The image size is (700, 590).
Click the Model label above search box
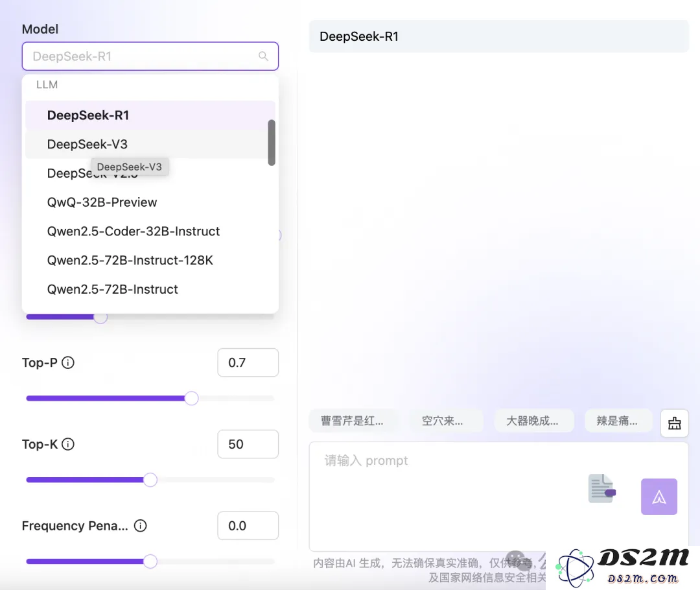pyautogui.click(x=40, y=29)
